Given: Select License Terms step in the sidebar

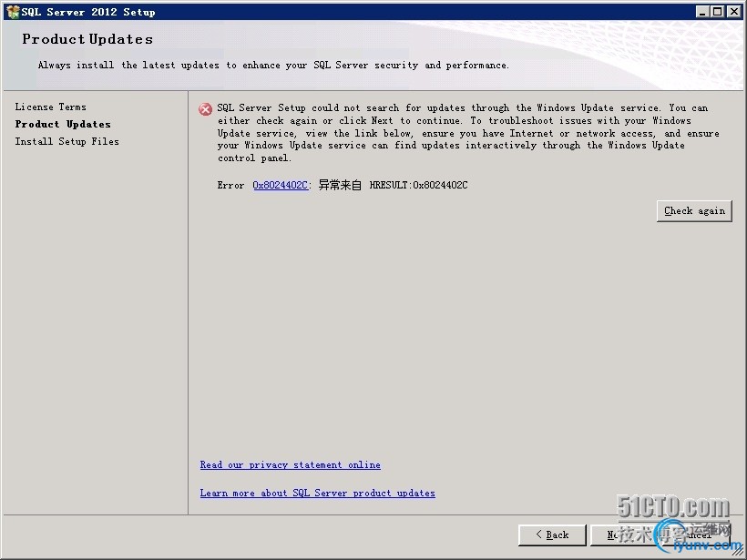Looking at the screenshot, I should click(50, 107).
